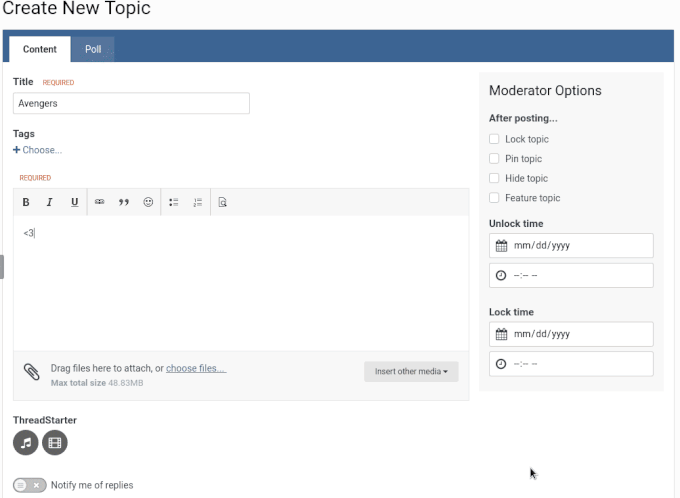Insert a link using the link icon
This screenshot has width=680, height=498.
click(x=100, y=202)
